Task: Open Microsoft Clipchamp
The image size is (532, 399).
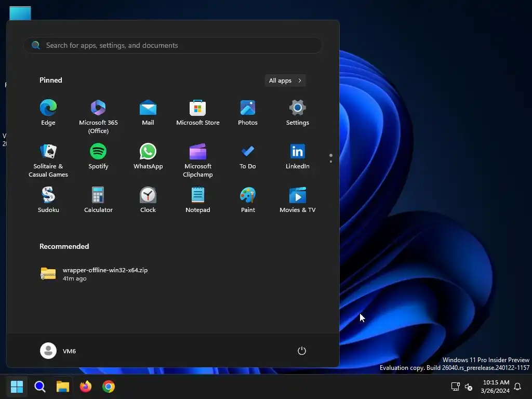Action: coord(198,160)
